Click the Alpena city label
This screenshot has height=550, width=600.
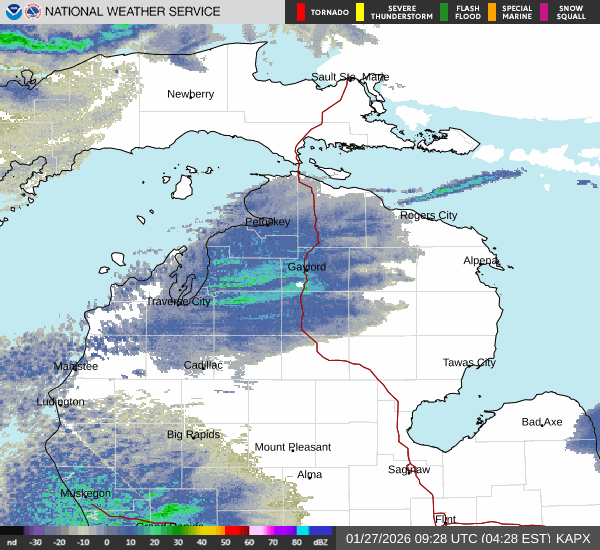(480, 260)
